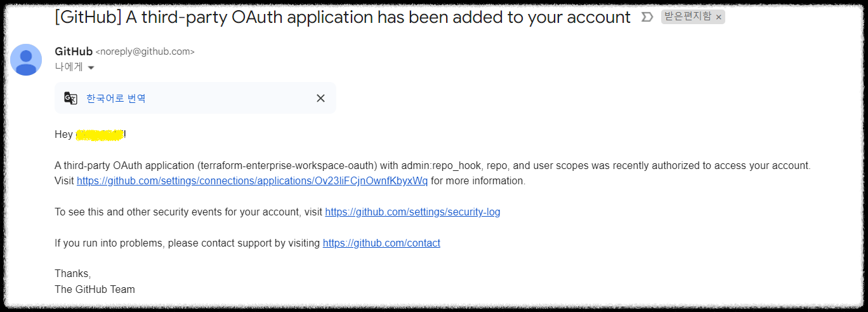The width and height of the screenshot is (868, 312).
Task: Open the GitHub sender avatar
Action: pyautogui.click(x=26, y=60)
